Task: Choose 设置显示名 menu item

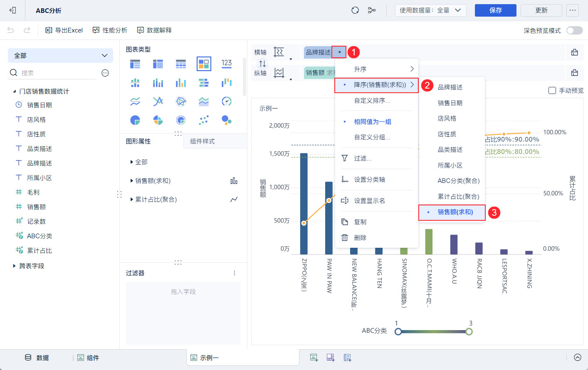Action: click(377, 201)
